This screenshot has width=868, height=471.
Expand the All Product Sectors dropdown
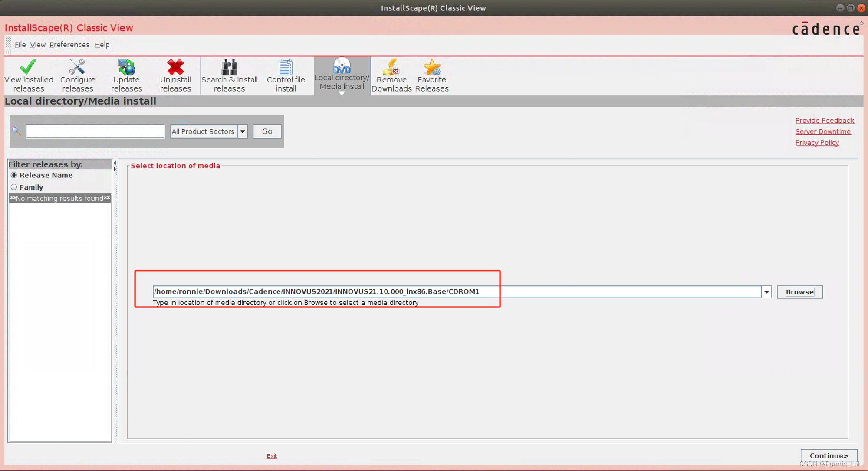point(243,131)
